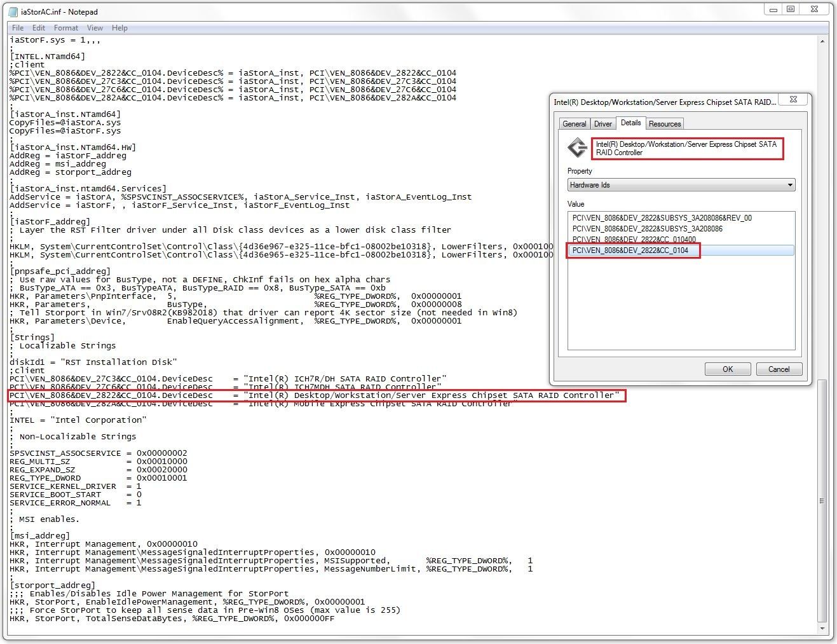Select value PCI\VEN_8086&DEV_2822&CC_0104
Screen dimensions: 837x644
click(x=681, y=250)
